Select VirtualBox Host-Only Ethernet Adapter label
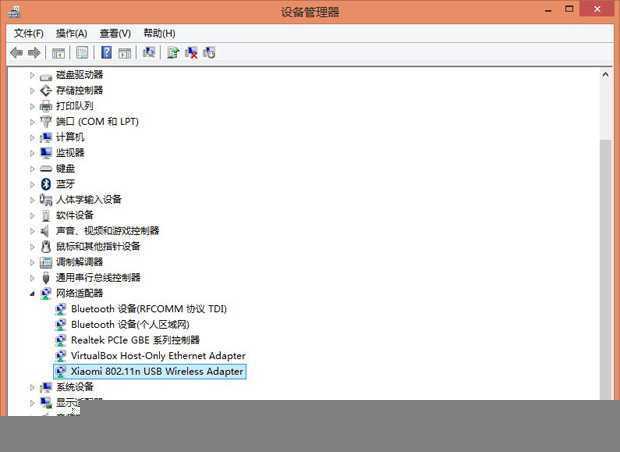Screen dimensions: 620x452 (x=158, y=356)
